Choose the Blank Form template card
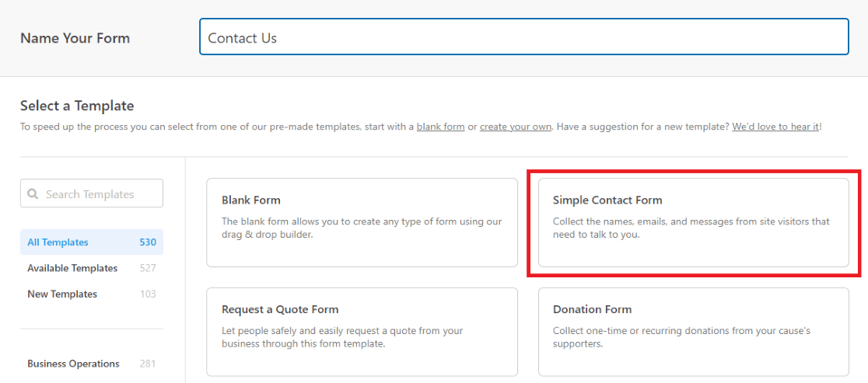Viewport: 868px width, 383px height. point(362,222)
